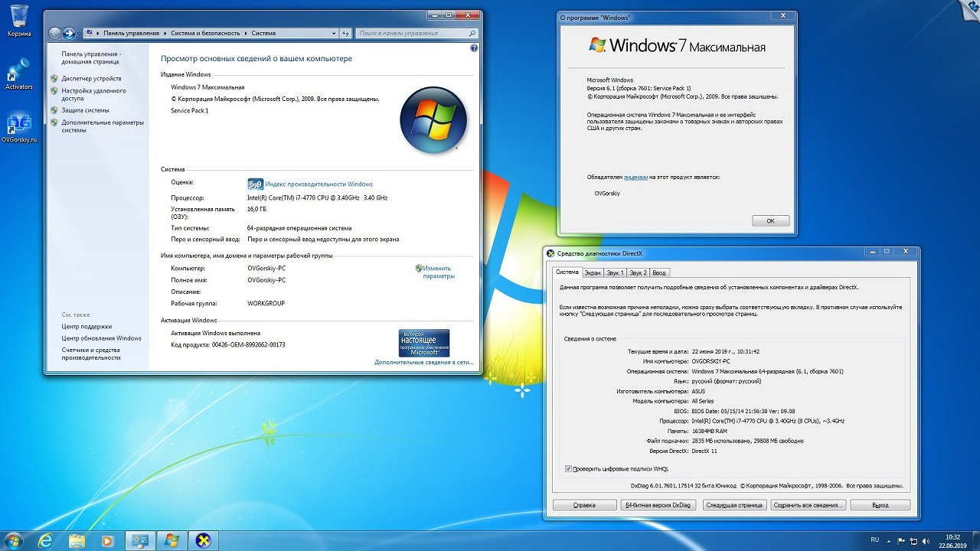980x551 pixels.
Task: Show hidden system tray icons
Action: point(888,540)
